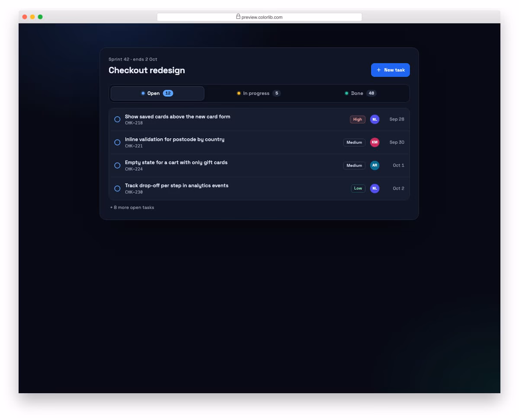Viewport: 519px width, 420px height.
Task: Click the In progress count badge 5
Action: 277,93
